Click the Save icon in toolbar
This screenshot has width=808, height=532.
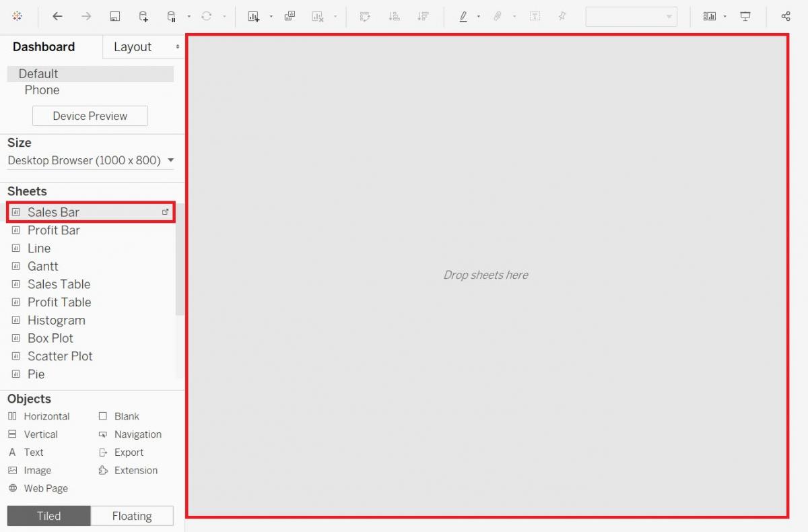tap(115, 16)
